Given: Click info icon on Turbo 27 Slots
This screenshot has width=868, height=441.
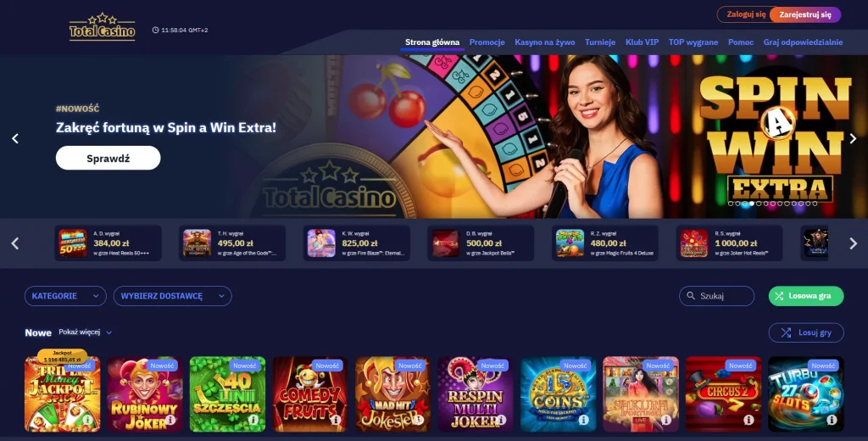Looking at the screenshot, I should pos(832,420).
